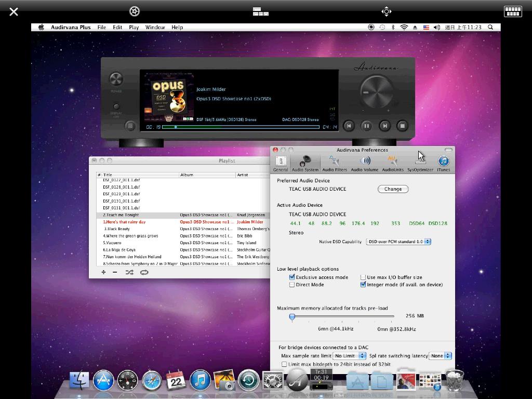
Task: Show playlist using the player's list button
Action: (x=130, y=126)
